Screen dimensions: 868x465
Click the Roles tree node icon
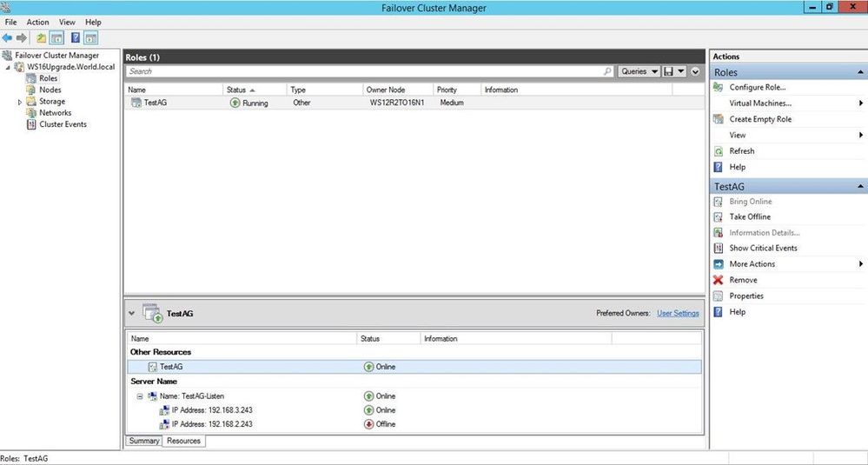[31, 78]
